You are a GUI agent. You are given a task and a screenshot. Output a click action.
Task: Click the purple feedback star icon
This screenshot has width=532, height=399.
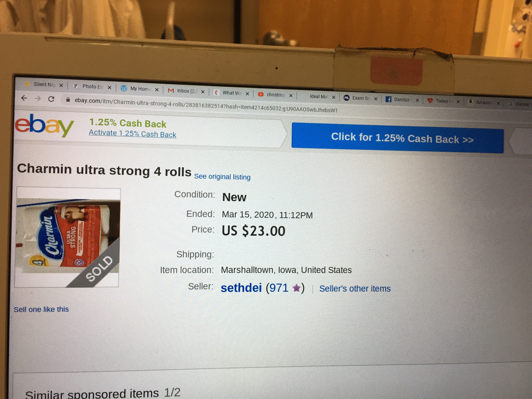coord(296,288)
